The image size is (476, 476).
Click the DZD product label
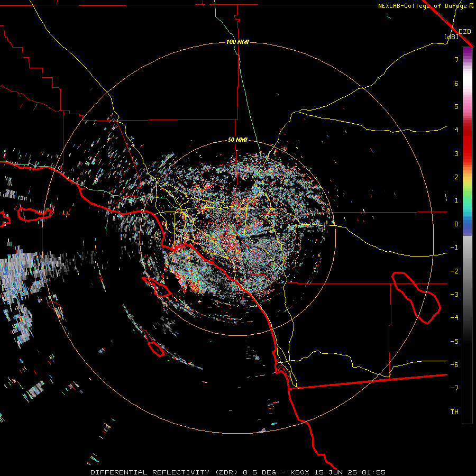pyautogui.click(x=465, y=32)
